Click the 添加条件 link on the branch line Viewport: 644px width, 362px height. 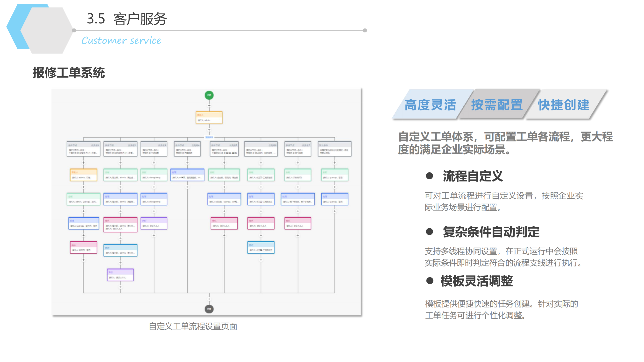tap(209, 137)
